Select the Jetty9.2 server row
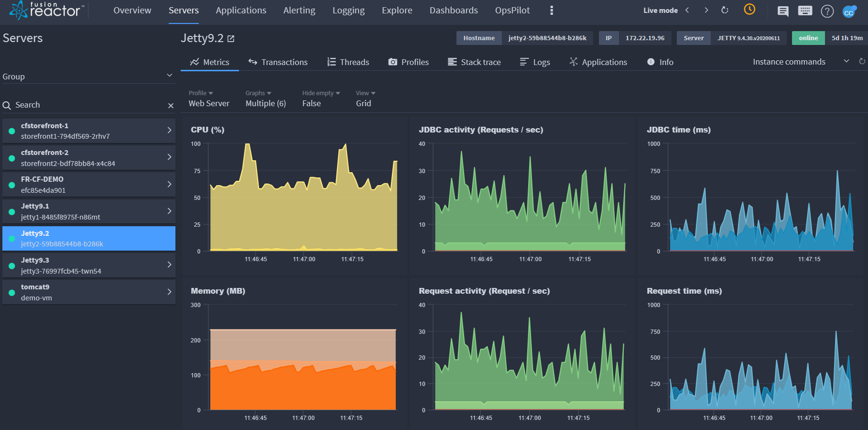 pos(89,238)
